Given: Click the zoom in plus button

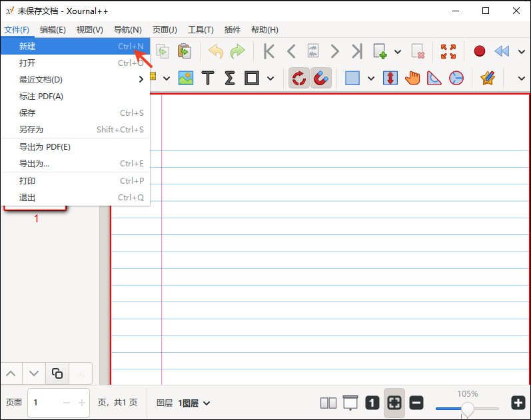Looking at the screenshot, I should pos(518,403).
